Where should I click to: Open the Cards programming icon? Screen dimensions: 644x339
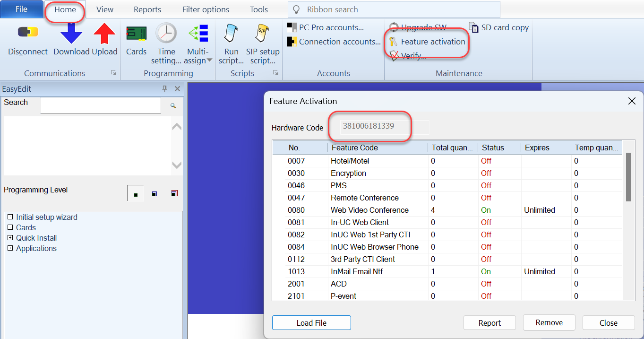pyautogui.click(x=136, y=33)
